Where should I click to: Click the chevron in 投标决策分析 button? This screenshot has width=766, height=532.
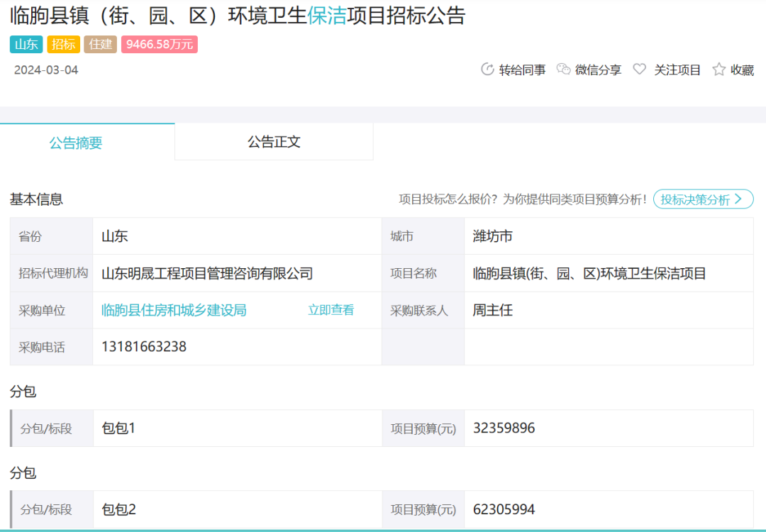738,199
